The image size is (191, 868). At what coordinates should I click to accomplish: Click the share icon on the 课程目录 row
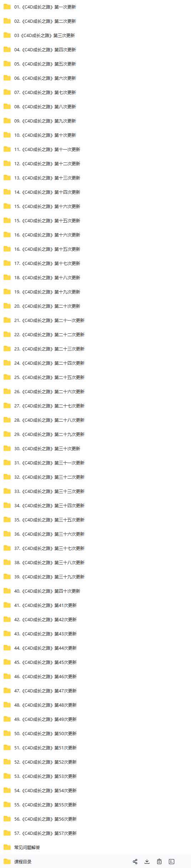(x=135, y=861)
